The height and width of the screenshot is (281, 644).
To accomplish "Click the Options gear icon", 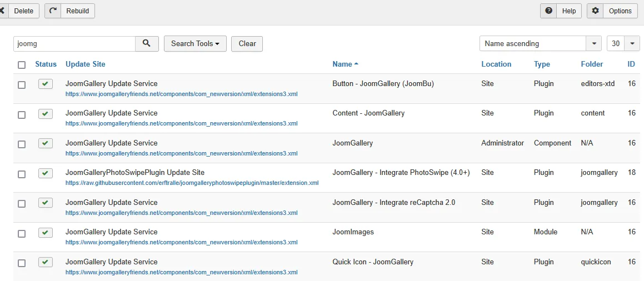I will [x=595, y=11].
